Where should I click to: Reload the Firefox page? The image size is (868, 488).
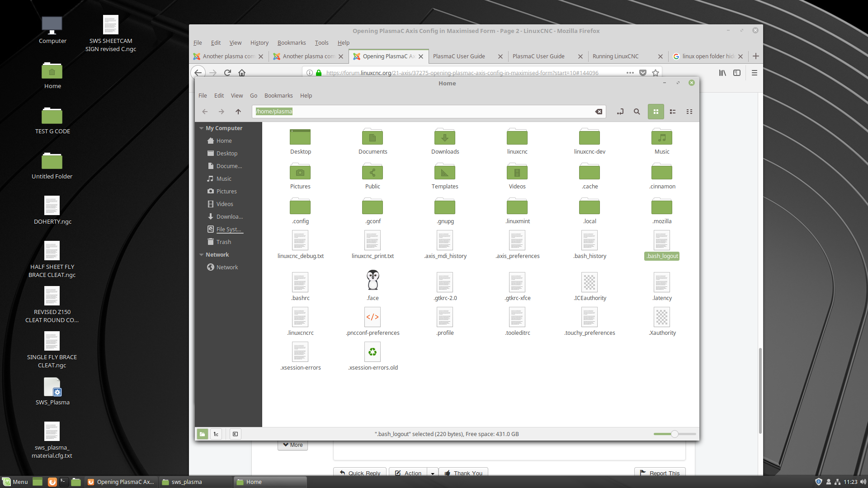227,73
